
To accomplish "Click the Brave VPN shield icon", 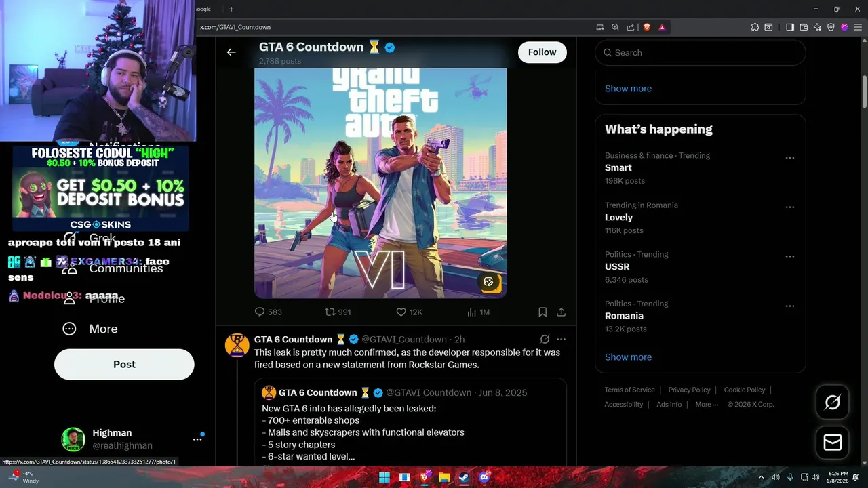I will (x=831, y=27).
